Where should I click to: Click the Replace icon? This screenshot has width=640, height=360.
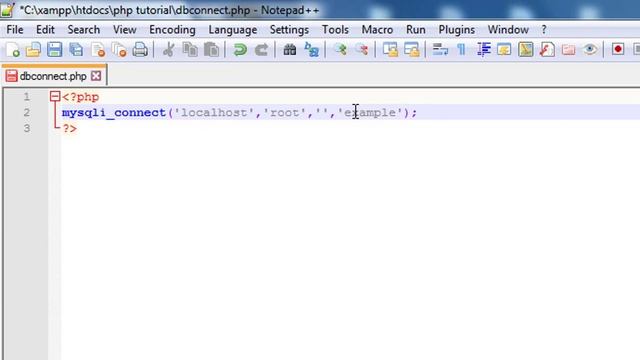tap(311, 50)
